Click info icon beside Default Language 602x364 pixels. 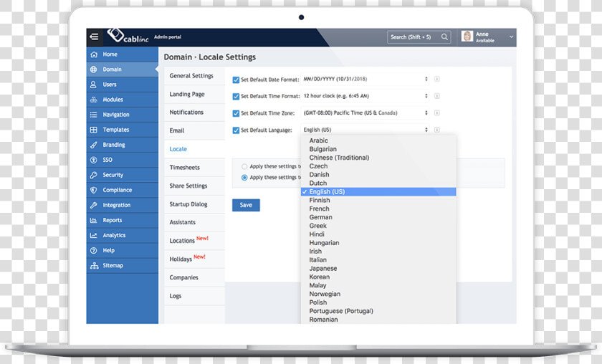pos(437,130)
